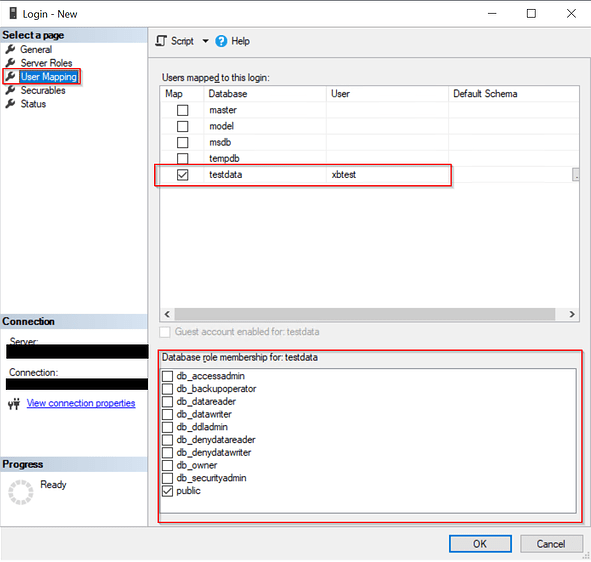
Task: Click the blue Help question mark icon
Action: tap(221, 41)
